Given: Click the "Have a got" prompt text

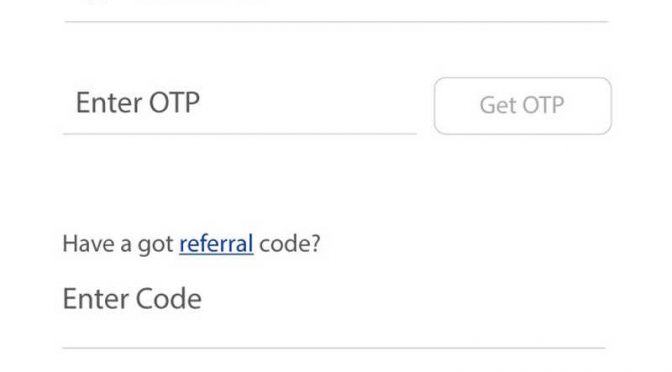Looking at the screenshot, I should click(118, 244).
